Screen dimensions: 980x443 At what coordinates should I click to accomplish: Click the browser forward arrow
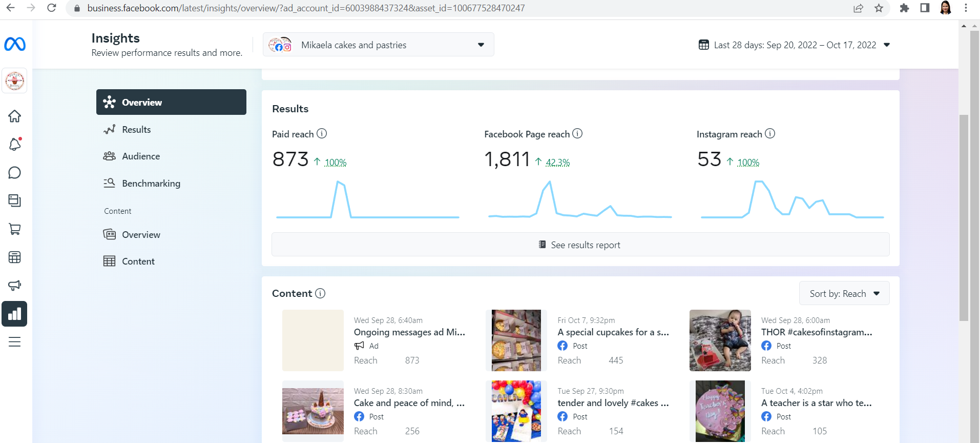point(31,8)
